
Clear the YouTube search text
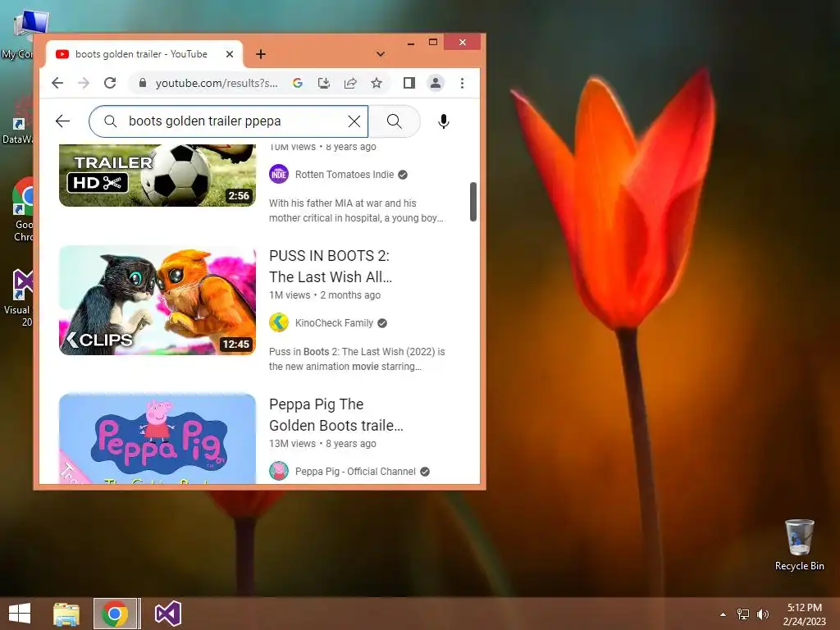[x=354, y=121]
